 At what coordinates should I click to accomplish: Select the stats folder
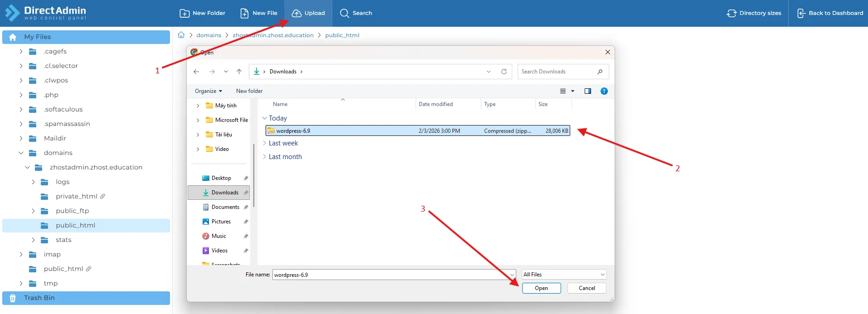tap(63, 240)
